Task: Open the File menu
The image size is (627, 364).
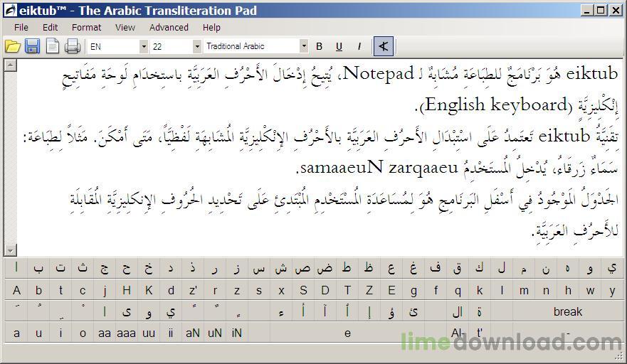Action: click(x=21, y=28)
